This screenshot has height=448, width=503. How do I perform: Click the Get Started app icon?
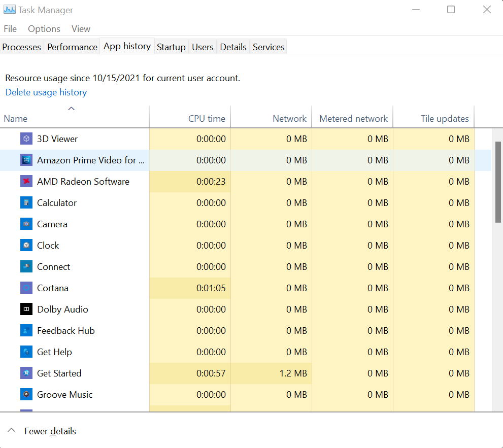click(x=26, y=373)
